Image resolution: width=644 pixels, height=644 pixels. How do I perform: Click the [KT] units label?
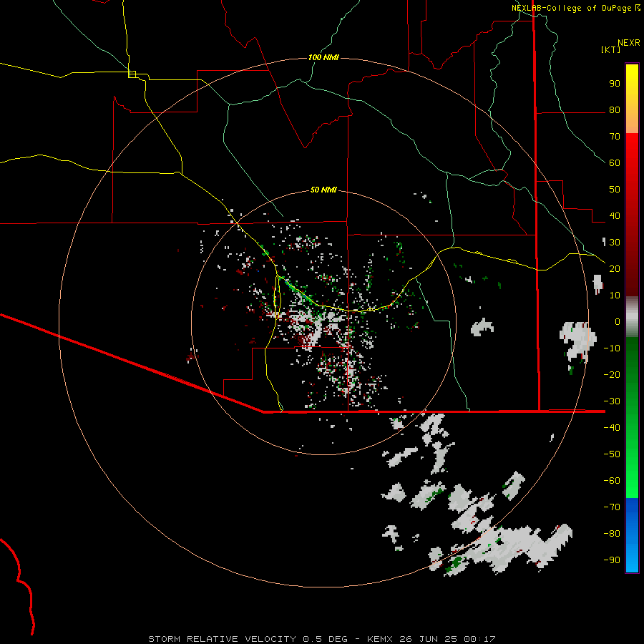coord(611,49)
